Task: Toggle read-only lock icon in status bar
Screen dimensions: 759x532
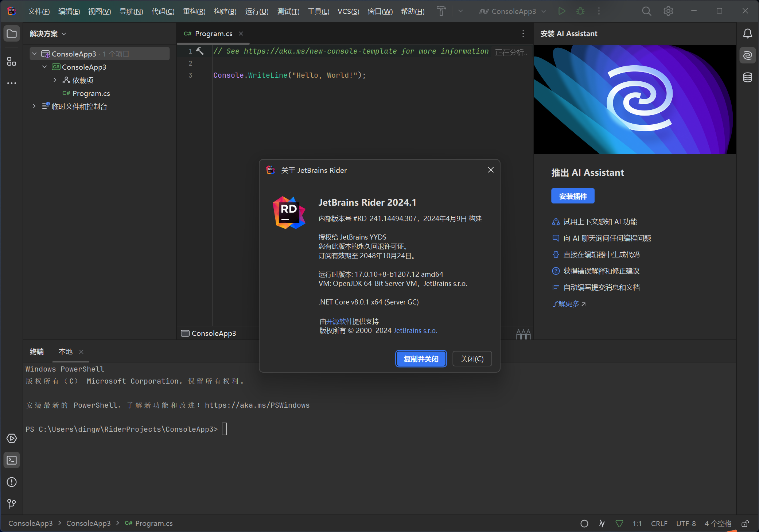Action: pyautogui.click(x=745, y=524)
